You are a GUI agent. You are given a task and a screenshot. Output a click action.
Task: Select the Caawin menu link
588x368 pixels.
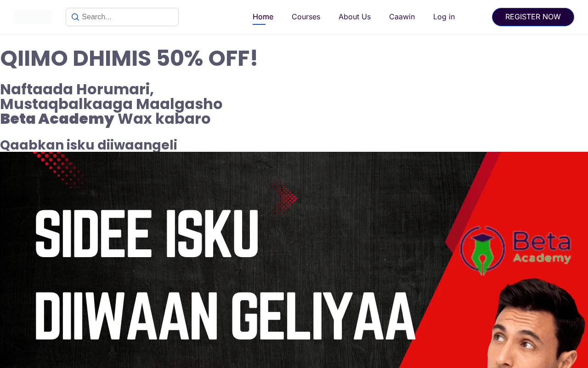[402, 17]
